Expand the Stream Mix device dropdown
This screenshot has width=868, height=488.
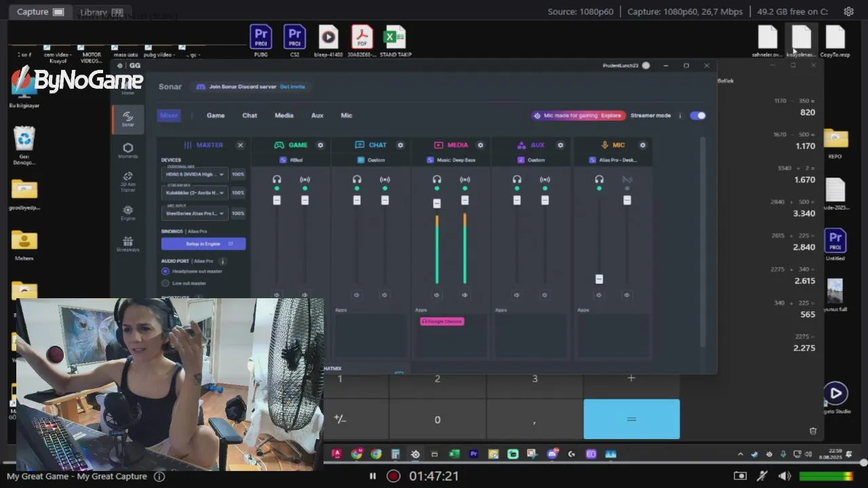195,192
